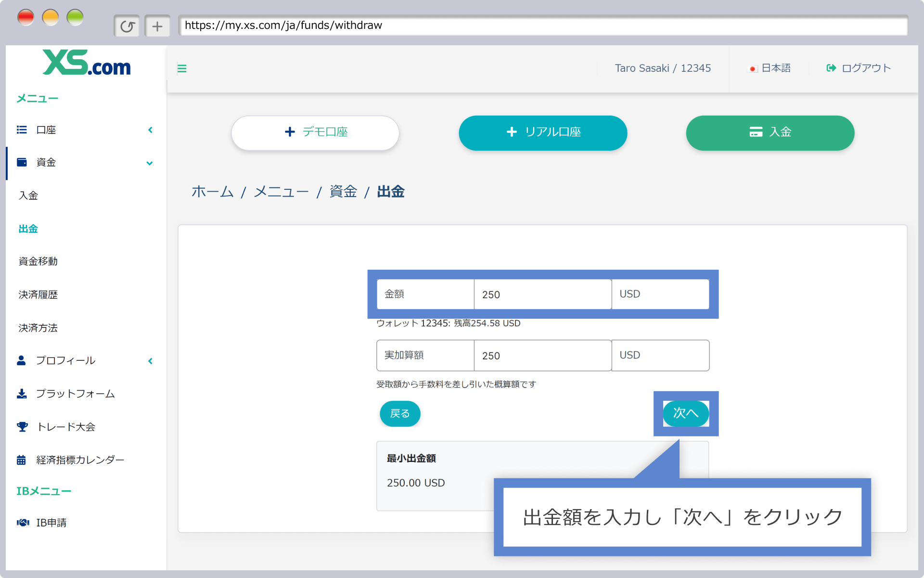The image size is (924, 578).
Task: Click the plus icon on デモ口座 button
Action: point(290,132)
